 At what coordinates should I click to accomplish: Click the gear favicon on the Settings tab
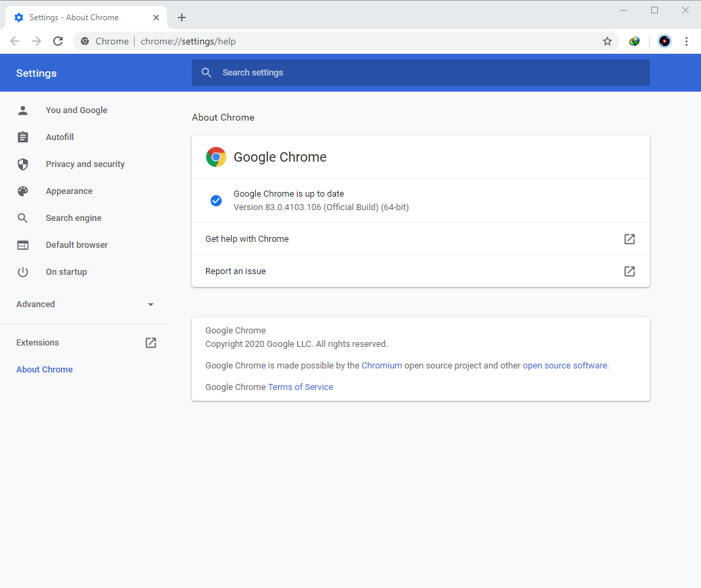(x=19, y=18)
